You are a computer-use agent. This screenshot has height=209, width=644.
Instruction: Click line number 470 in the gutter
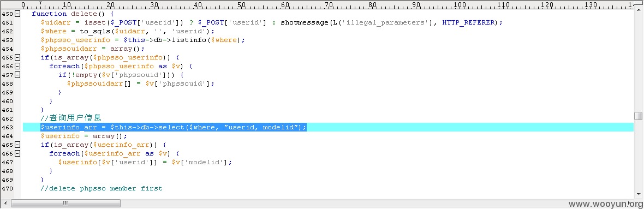7,188
